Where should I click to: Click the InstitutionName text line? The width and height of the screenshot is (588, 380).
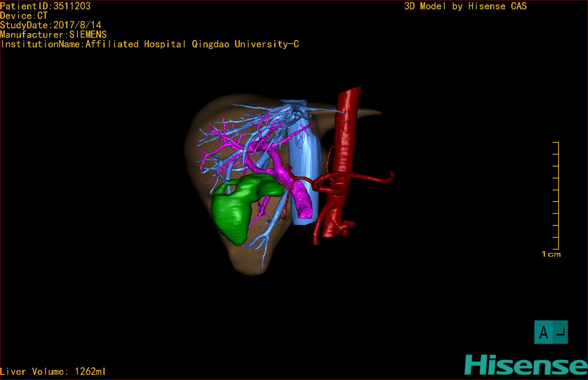coord(150,44)
